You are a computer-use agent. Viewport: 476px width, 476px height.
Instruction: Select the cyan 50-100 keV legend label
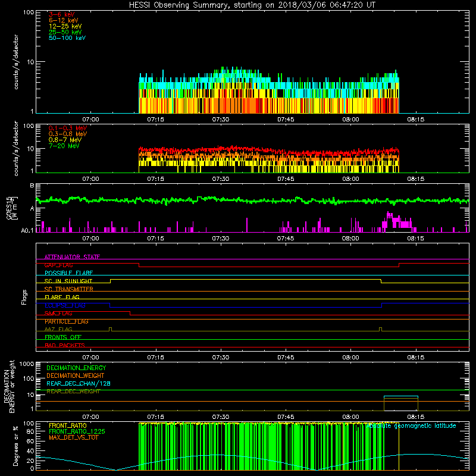(x=67, y=38)
